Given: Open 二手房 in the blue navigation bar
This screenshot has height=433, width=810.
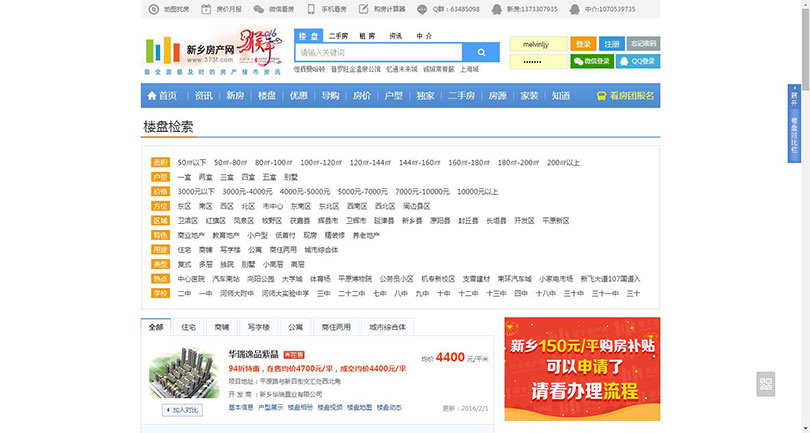Looking at the screenshot, I should pyautogui.click(x=461, y=96).
